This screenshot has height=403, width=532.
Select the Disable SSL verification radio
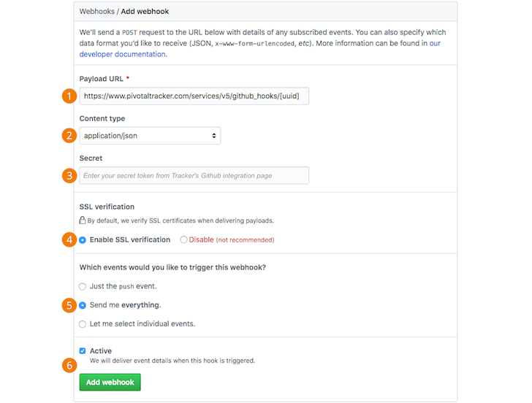click(183, 239)
